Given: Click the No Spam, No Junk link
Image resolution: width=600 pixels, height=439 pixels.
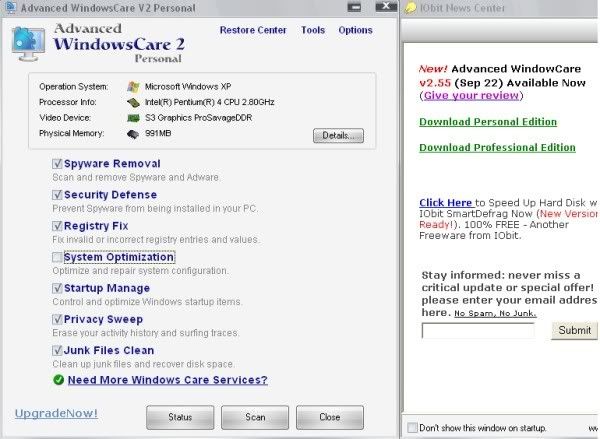Looking at the screenshot, I should click(495, 313).
